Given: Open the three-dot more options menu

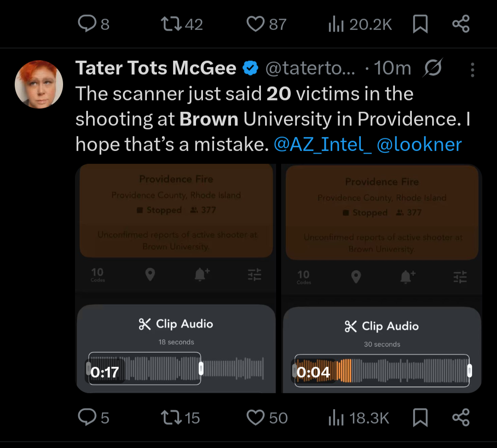Looking at the screenshot, I should (x=472, y=69).
